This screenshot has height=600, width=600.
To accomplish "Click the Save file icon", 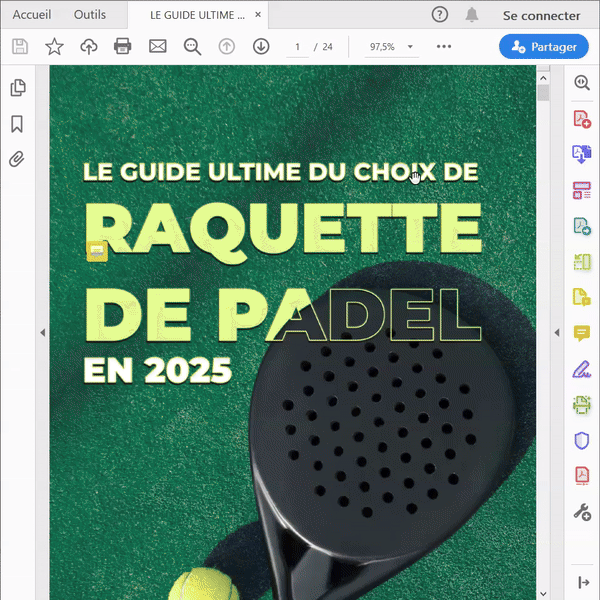I will point(20,47).
